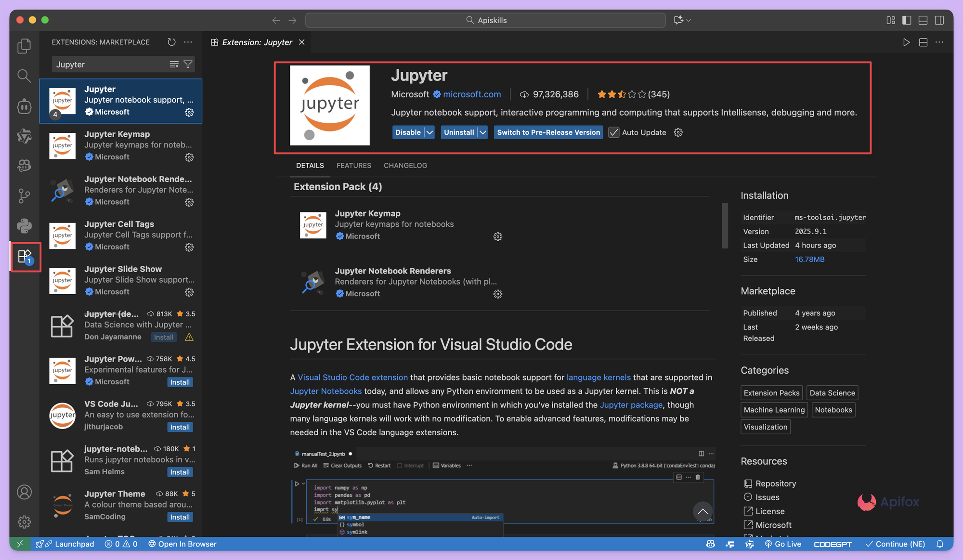Click inside the Jupyter search input field
The height and width of the screenshot is (560, 963).
(111, 64)
